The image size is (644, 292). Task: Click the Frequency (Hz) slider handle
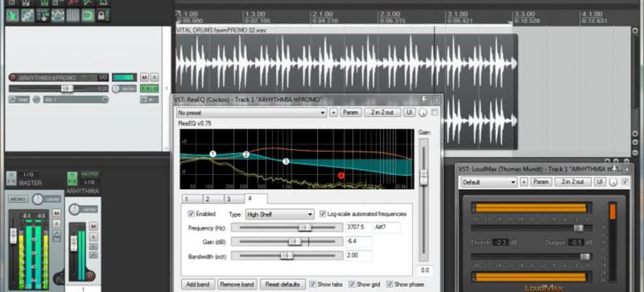(305, 228)
